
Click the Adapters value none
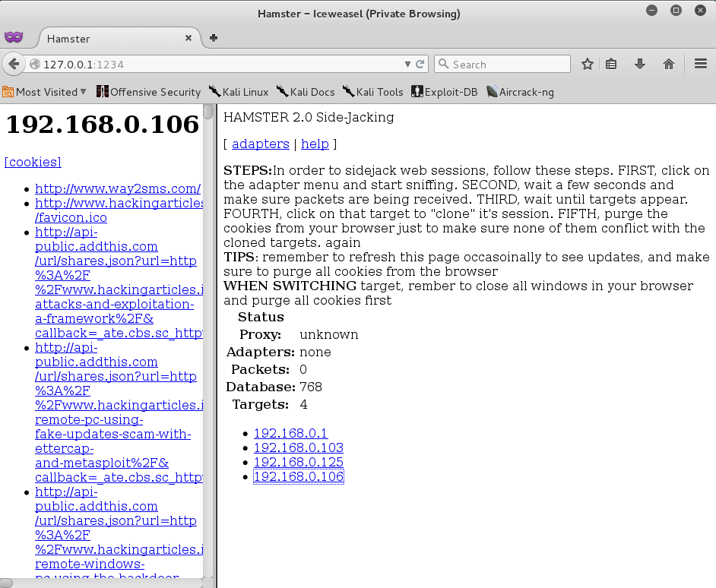pyautogui.click(x=315, y=352)
